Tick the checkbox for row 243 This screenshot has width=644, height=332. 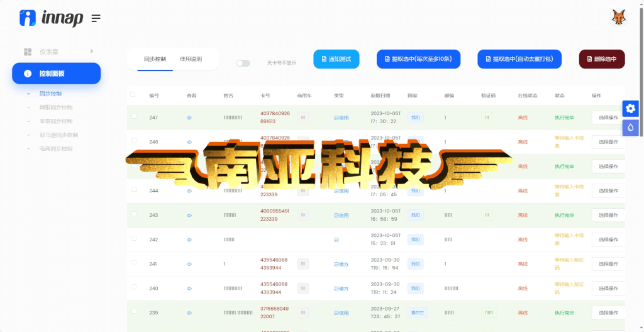point(134,214)
